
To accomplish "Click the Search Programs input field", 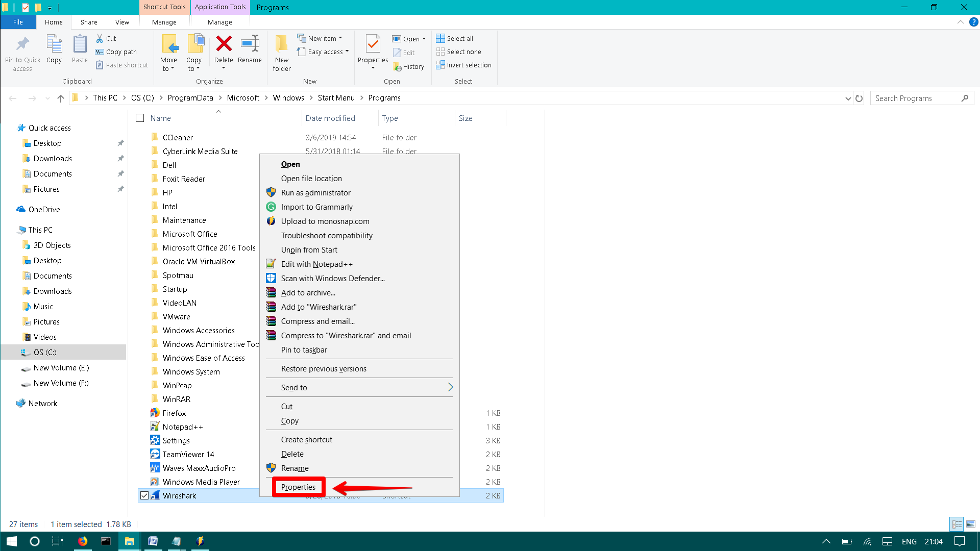I will pyautogui.click(x=917, y=98).
